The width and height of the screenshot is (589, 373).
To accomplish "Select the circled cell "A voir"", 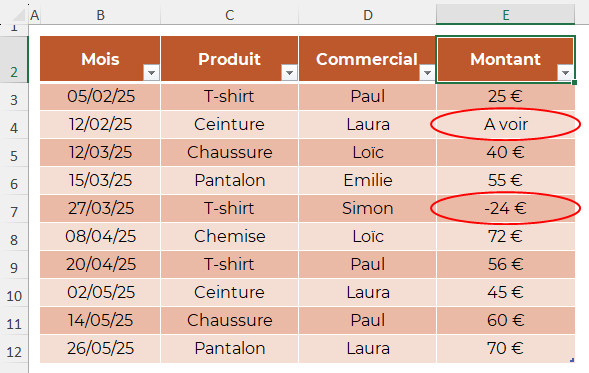I will [506, 124].
